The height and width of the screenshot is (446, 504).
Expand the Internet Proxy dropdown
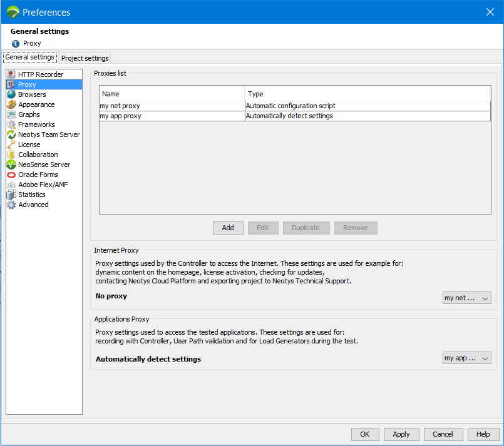(466, 298)
